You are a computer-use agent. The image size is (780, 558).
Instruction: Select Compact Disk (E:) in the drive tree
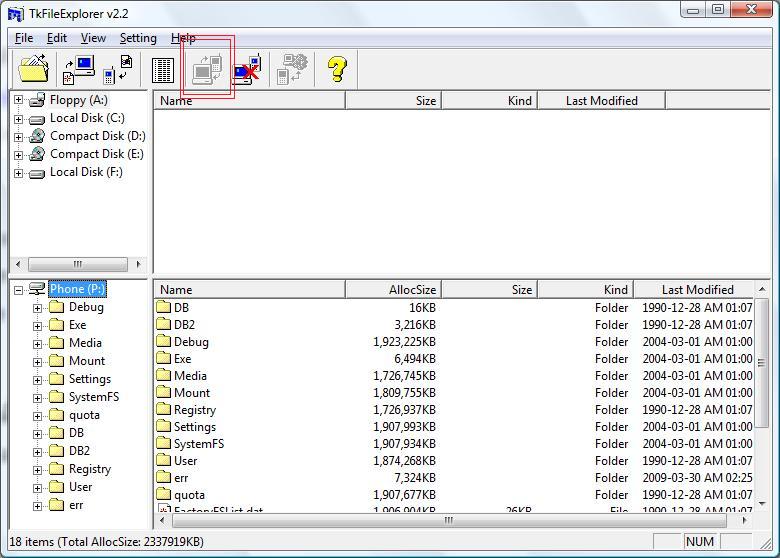click(97, 154)
